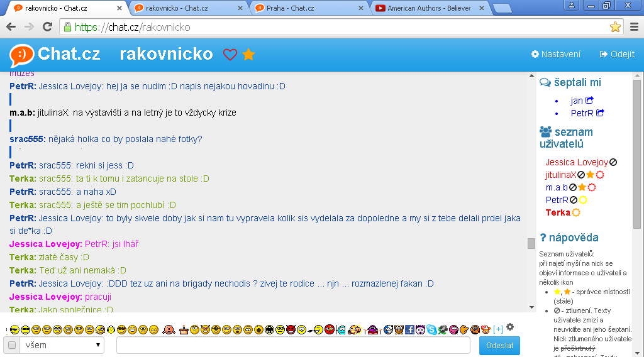The image size is (644, 357).
Task: Click the sidebar vertical scrollbar thumb
Action: pos(637,154)
